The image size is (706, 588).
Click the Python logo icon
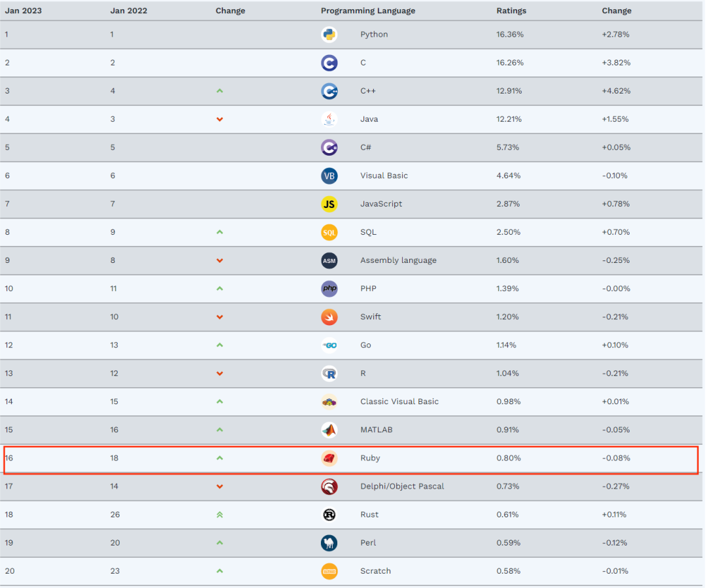tap(329, 35)
